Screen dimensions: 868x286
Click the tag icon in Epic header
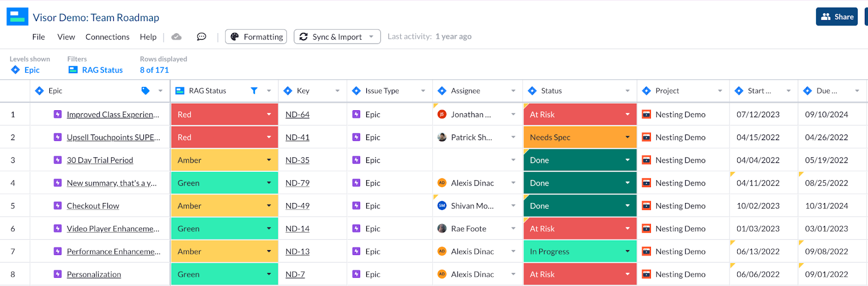point(145,91)
